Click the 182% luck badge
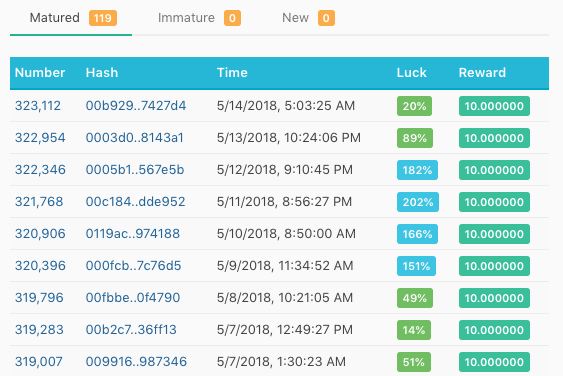 coord(417,170)
